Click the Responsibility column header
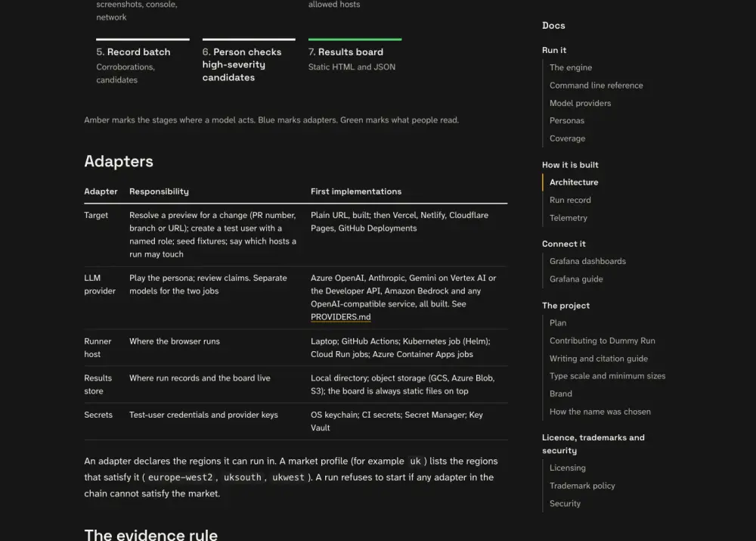Image resolution: width=756 pixels, height=541 pixels. pyautogui.click(x=159, y=191)
